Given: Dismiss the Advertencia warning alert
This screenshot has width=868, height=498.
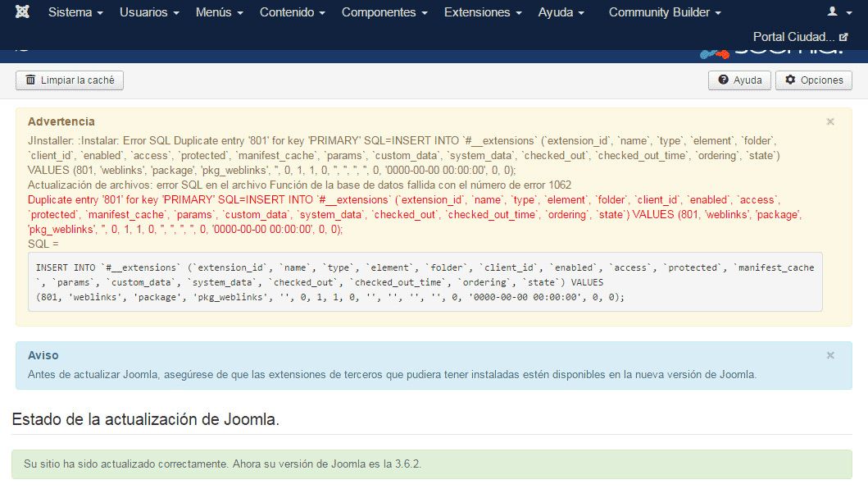Looking at the screenshot, I should 830,121.
